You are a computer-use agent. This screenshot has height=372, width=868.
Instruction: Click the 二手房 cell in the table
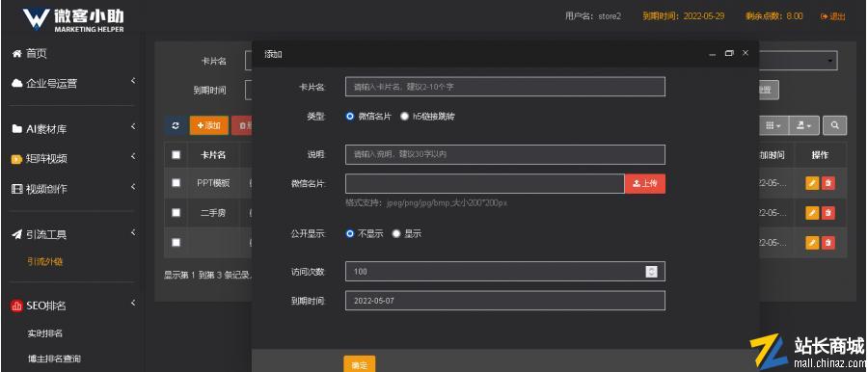click(213, 213)
